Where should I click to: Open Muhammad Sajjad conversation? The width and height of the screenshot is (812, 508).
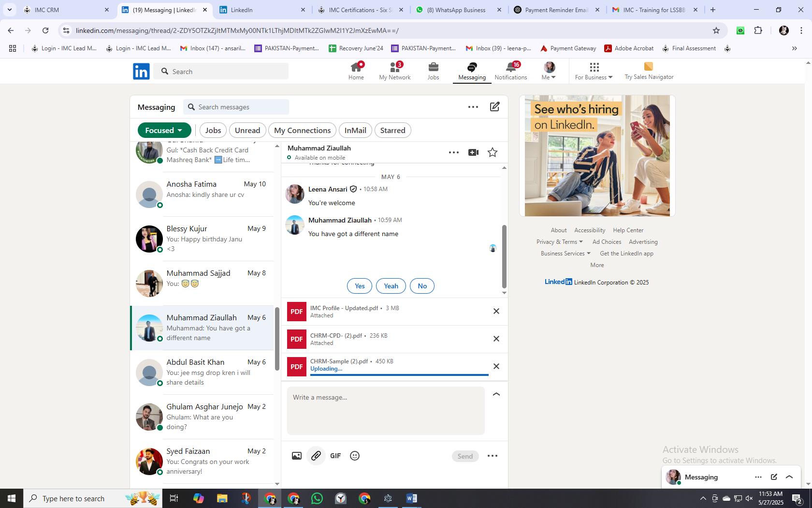pyautogui.click(x=202, y=284)
